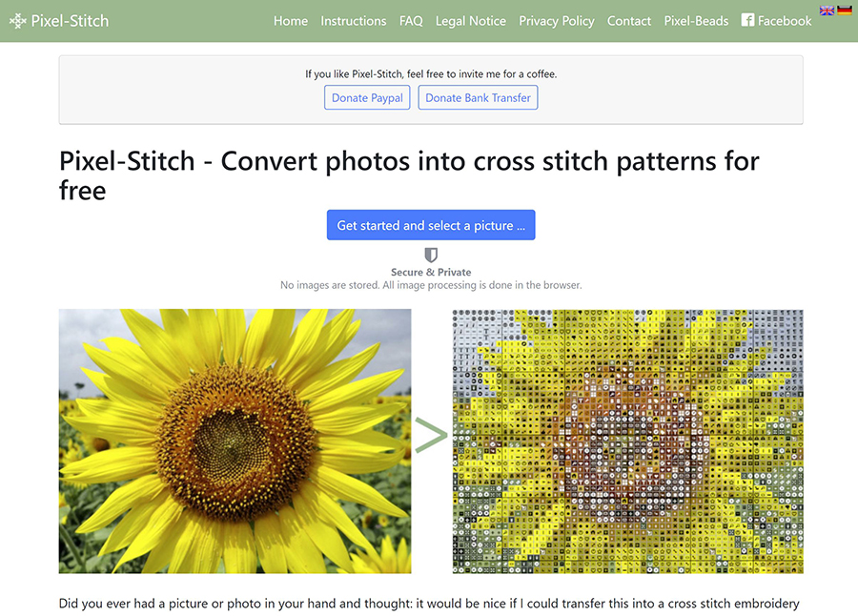Click the green arrow between images
This screenshot has width=858, height=616.
point(431,437)
